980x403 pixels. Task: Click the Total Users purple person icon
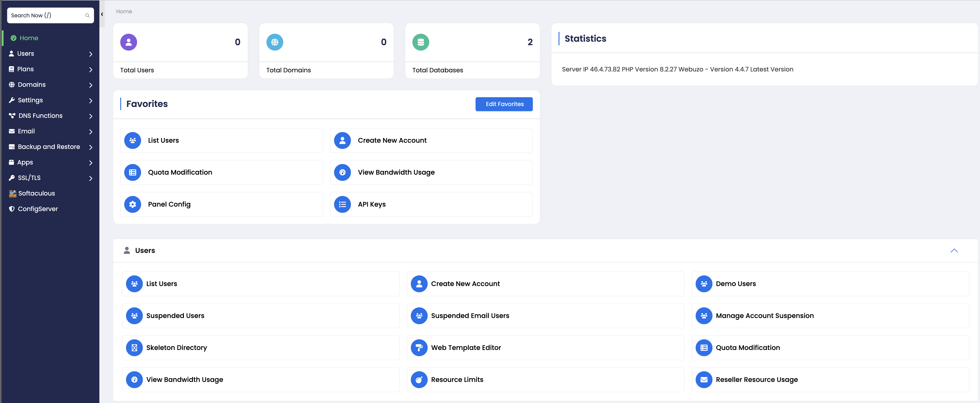pyautogui.click(x=129, y=42)
